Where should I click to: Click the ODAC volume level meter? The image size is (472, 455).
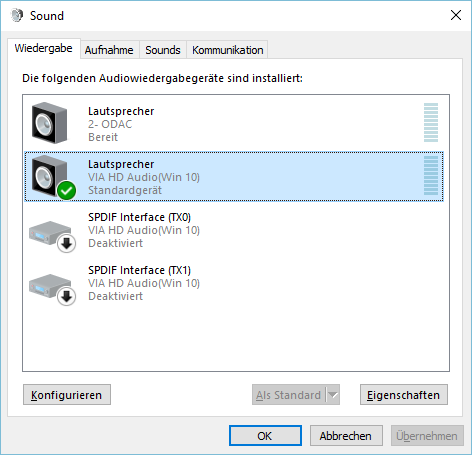point(431,122)
